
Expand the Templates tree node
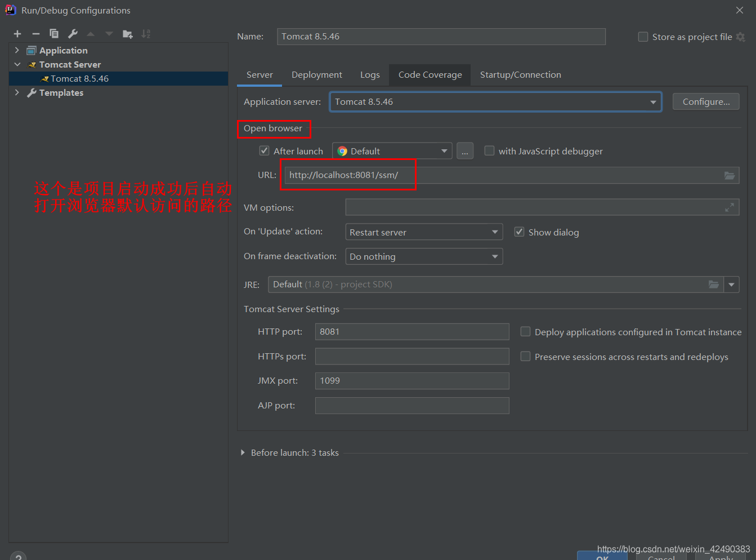[x=17, y=93]
